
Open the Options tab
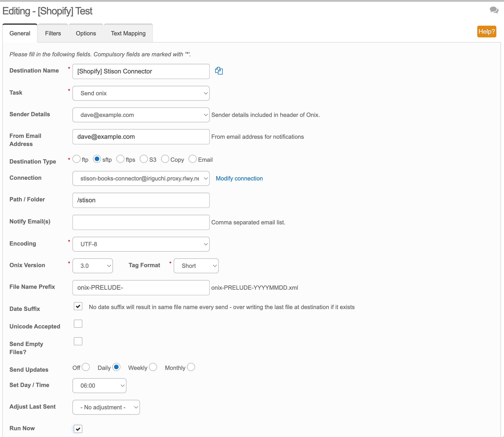pos(86,33)
